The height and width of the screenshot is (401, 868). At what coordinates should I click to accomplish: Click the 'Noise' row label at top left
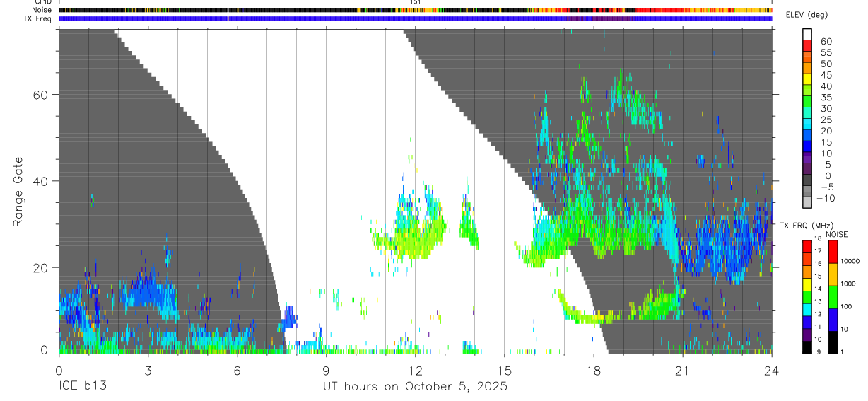pyautogui.click(x=42, y=10)
